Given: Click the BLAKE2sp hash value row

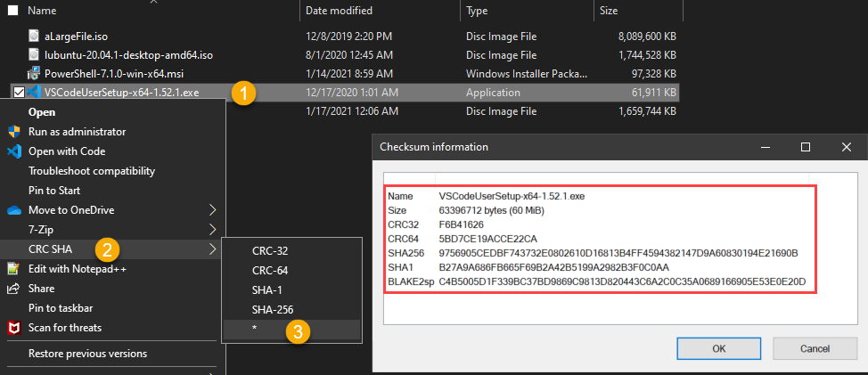Looking at the screenshot, I should point(622,282).
